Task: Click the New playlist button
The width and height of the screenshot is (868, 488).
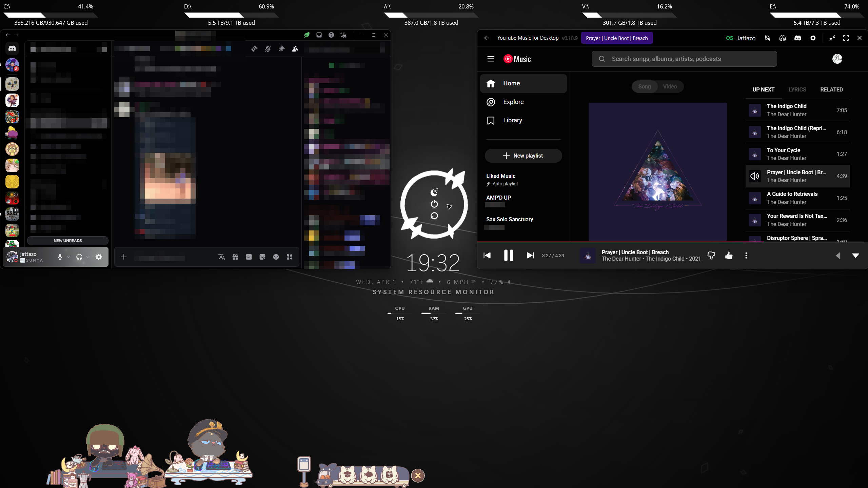Action: [523, 156]
